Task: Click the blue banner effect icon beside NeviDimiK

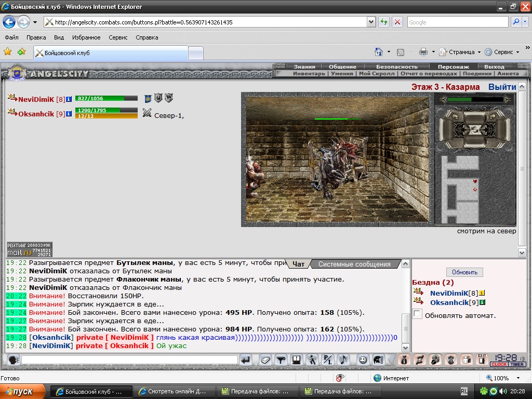Action: pyautogui.click(x=148, y=99)
